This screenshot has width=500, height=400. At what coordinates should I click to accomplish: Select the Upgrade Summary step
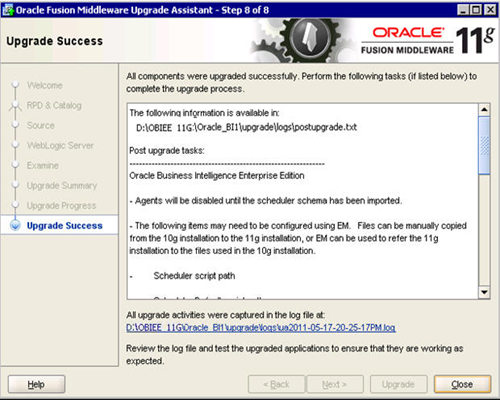[62, 185]
